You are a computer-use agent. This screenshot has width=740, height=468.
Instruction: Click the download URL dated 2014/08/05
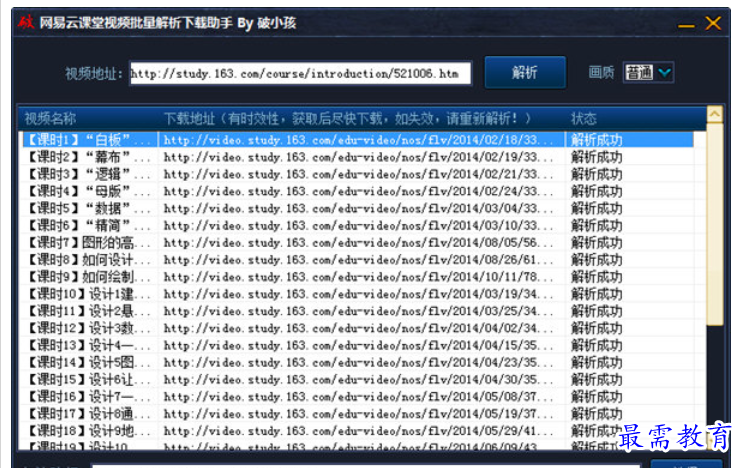click(x=358, y=243)
